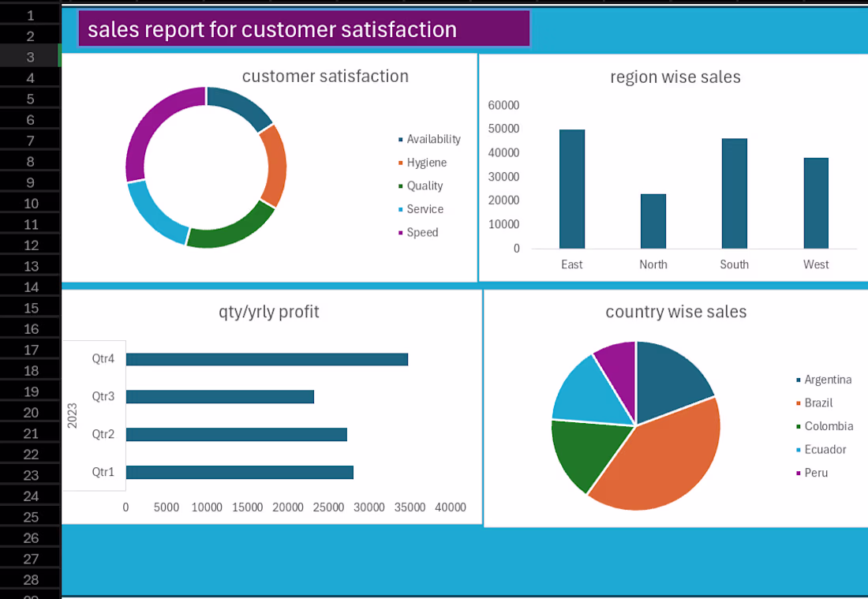The height and width of the screenshot is (599, 868).
Task: Click the West bar in region chart
Action: point(816,203)
